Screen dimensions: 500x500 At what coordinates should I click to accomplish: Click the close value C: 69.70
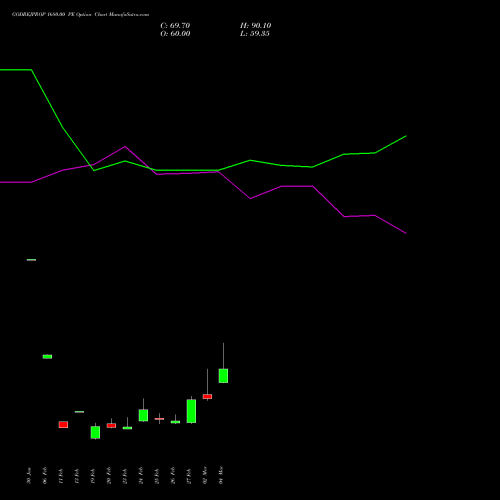coord(175,26)
